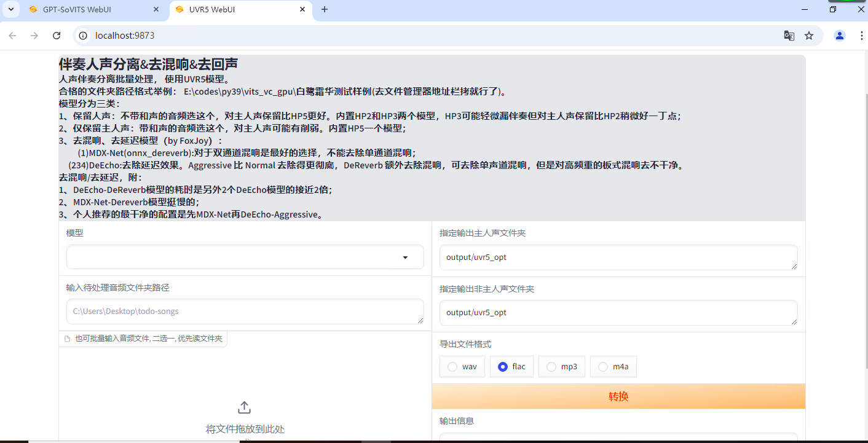Viewport: 868px width, 443px height.
Task: Open the Chrome three-dot menu
Action: pyautogui.click(x=859, y=36)
